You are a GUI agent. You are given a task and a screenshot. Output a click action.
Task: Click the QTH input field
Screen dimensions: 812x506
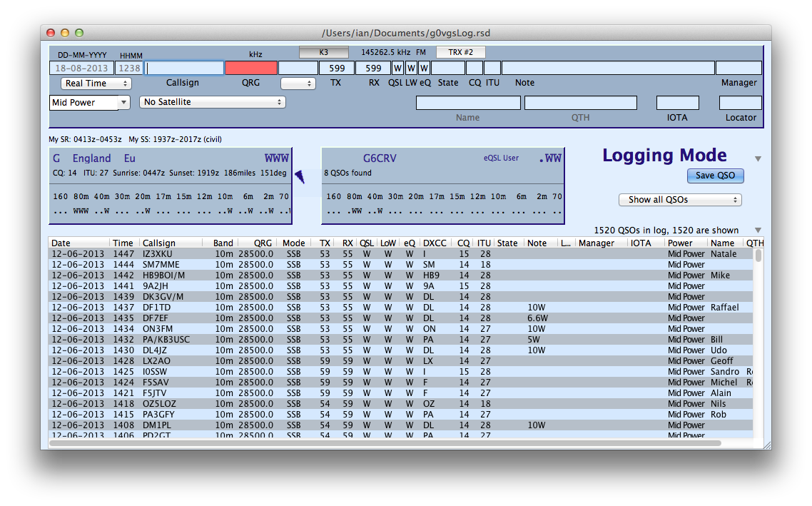(581, 103)
